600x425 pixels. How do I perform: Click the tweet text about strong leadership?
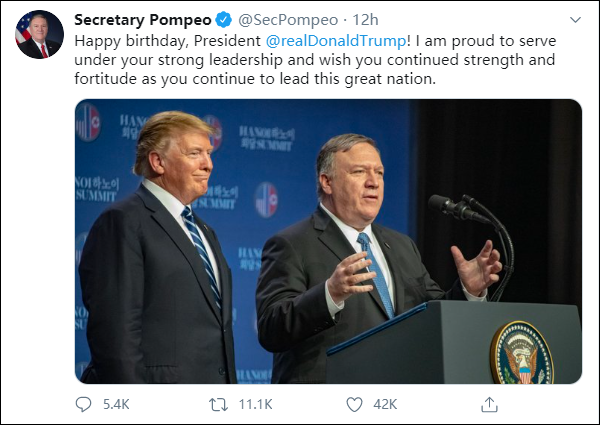pyautogui.click(x=300, y=62)
